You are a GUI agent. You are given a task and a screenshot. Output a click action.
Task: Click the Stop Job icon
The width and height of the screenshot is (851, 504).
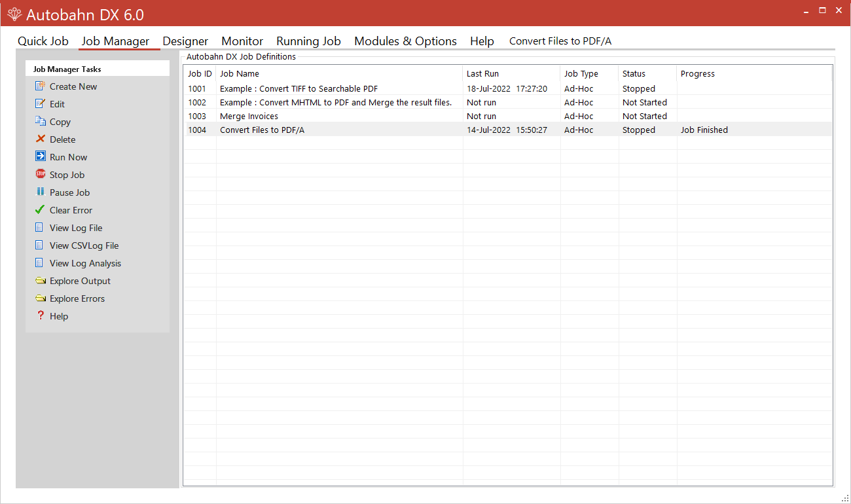(x=41, y=174)
